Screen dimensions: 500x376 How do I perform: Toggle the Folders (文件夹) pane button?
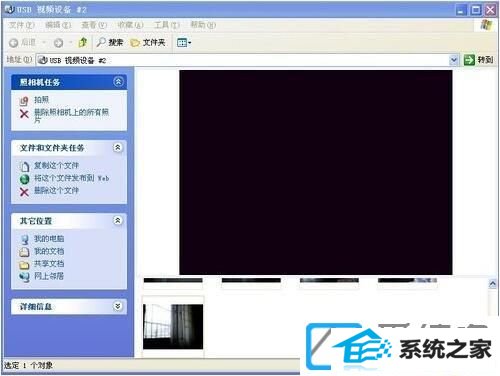[148, 42]
